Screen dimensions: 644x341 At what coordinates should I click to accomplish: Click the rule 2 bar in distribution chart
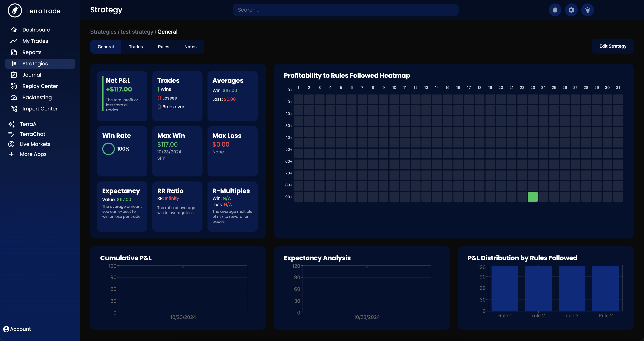pos(538,288)
